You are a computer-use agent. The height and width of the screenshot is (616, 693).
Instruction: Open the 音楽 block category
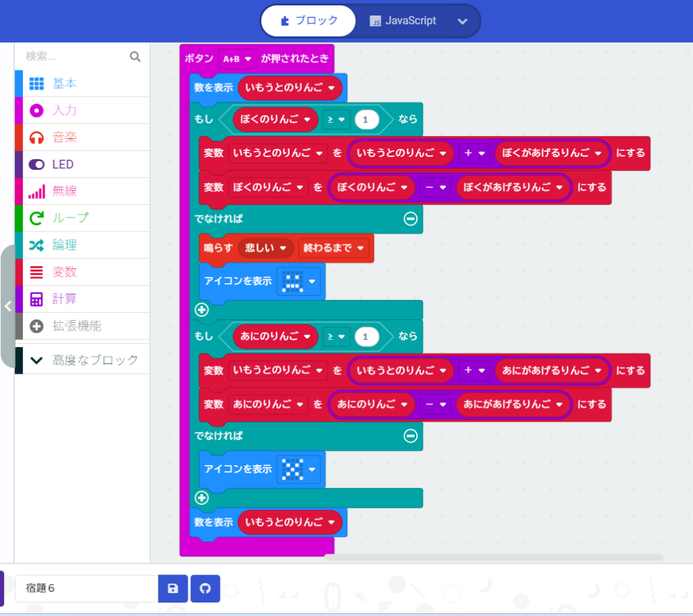tap(83, 137)
